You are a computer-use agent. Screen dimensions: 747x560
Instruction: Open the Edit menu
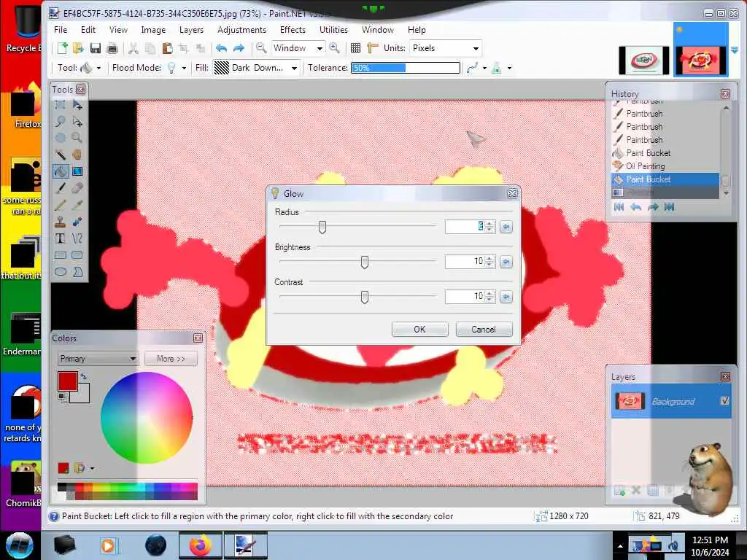[88, 29]
